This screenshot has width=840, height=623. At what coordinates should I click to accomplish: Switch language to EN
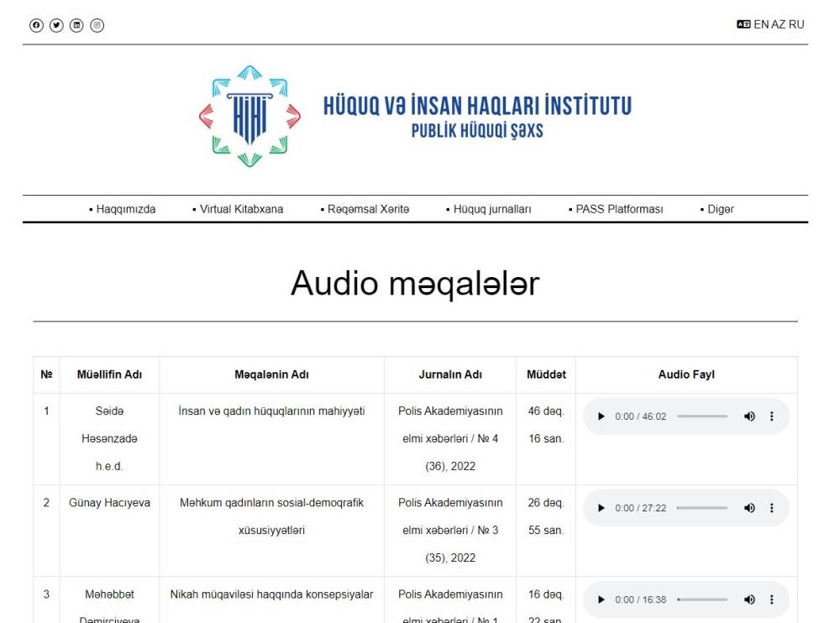(x=761, y=24)
